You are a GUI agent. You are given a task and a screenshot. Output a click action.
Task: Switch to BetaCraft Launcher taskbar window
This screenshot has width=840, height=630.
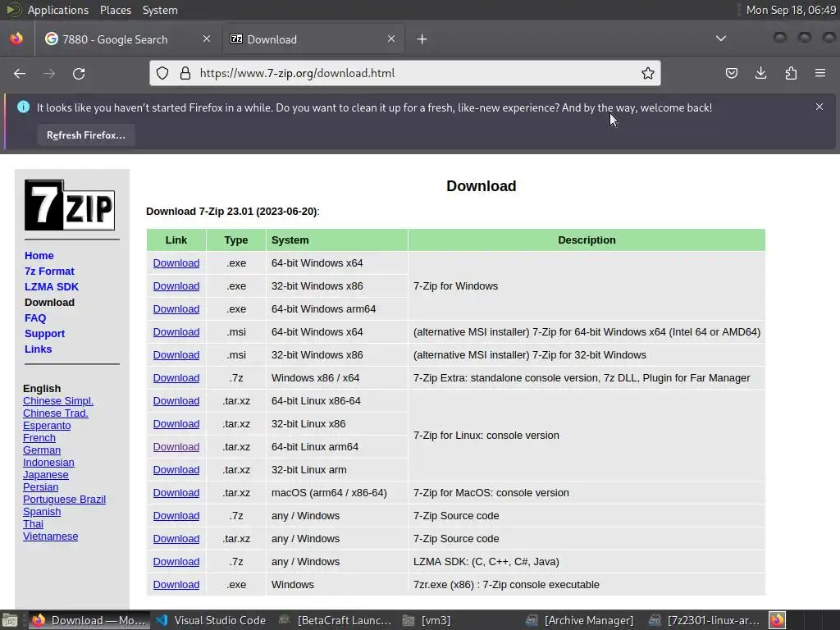click(x=336, y=620)
